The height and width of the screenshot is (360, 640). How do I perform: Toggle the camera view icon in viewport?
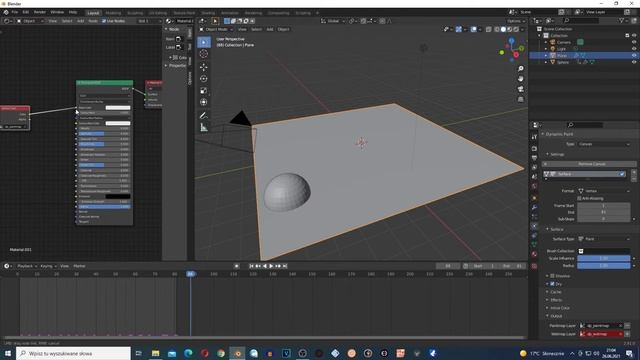tap(520, 89)
